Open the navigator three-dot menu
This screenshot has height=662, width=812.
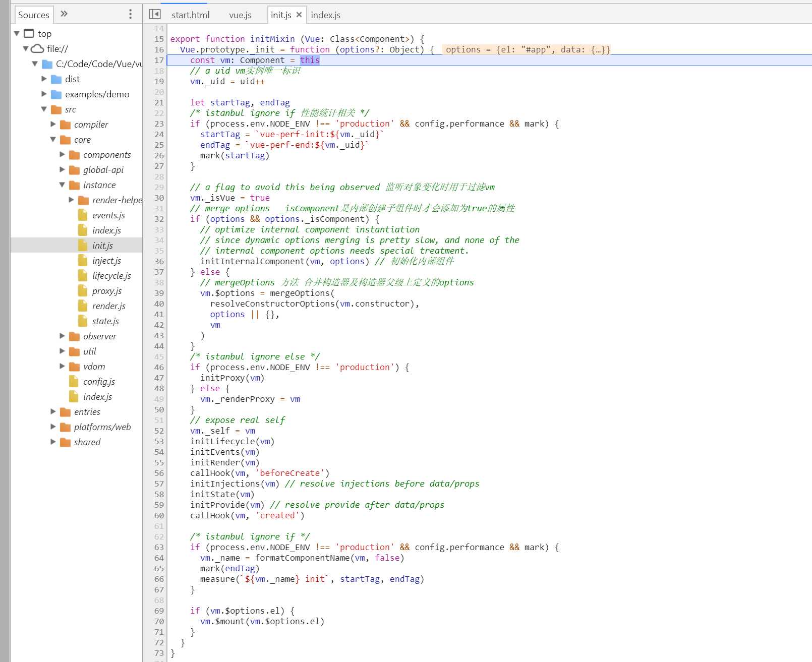coord(130,14)
